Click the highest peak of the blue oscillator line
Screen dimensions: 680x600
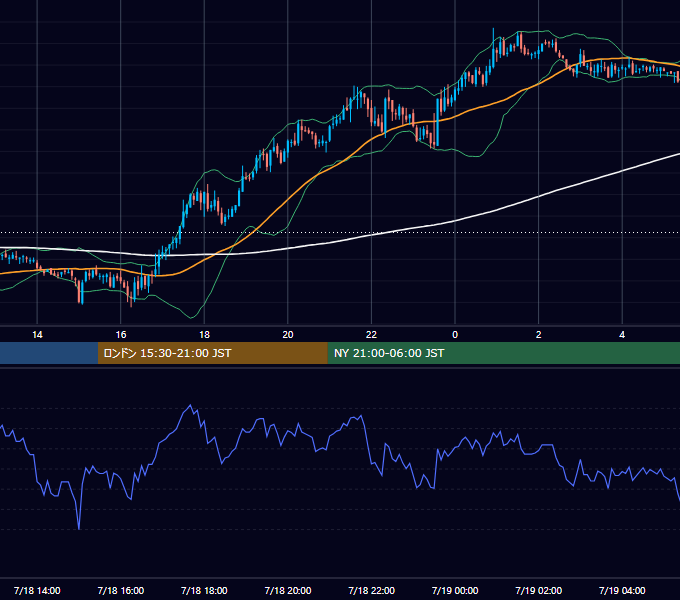[x=190, y=406]
